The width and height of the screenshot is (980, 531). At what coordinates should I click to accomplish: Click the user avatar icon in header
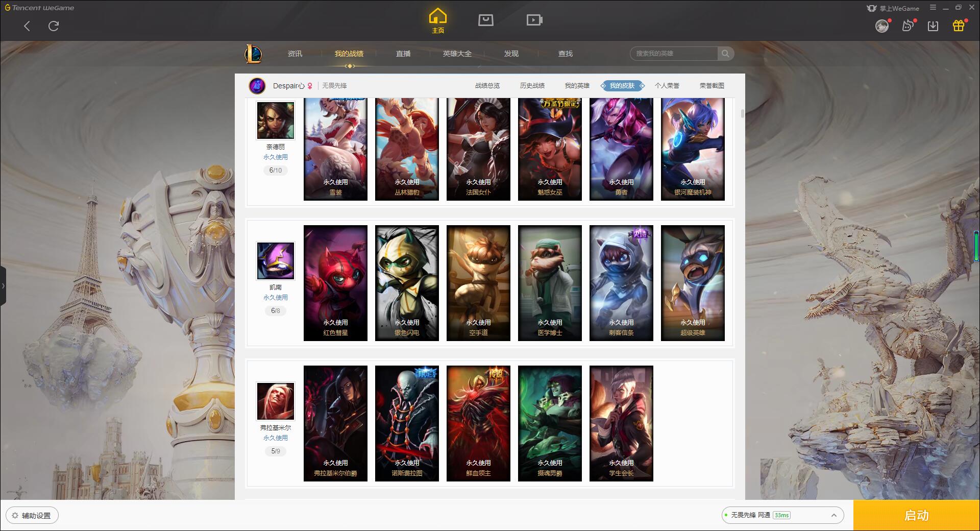pyautogui.click(x=882, y=26)
